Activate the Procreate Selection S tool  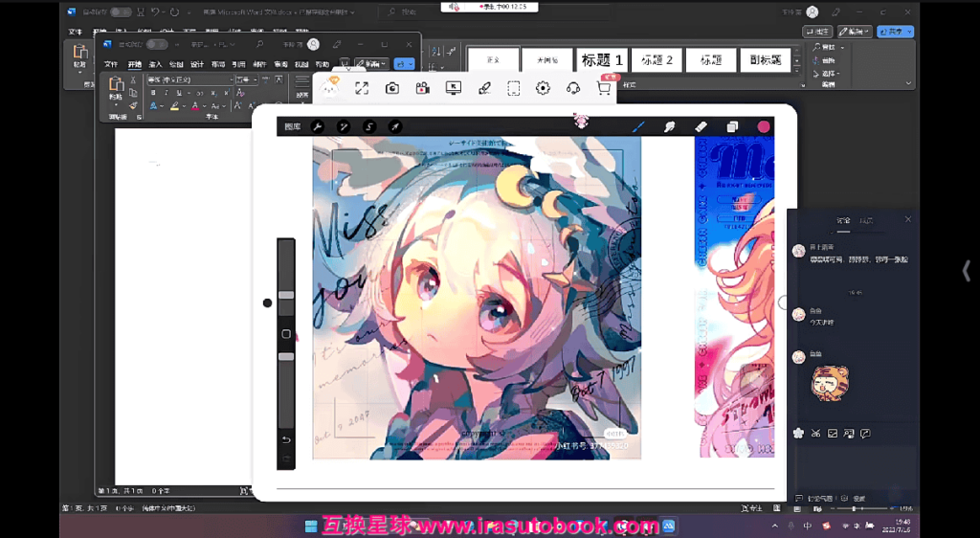click(x=369, y=127)
